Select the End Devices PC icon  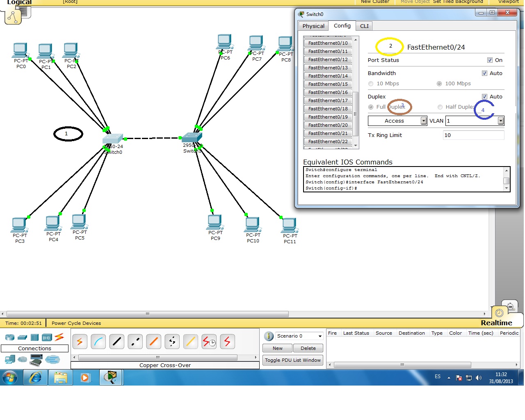10,359
